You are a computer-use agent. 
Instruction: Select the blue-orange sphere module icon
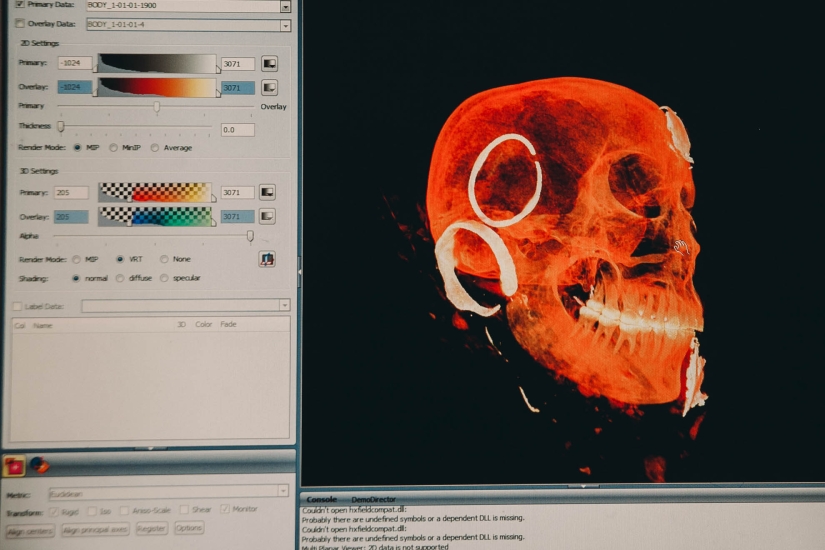[x=39, y=464]
